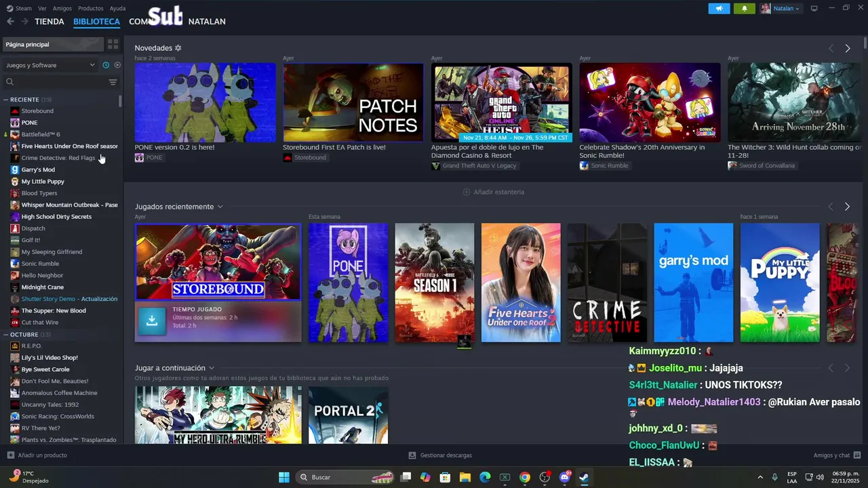Open Google Chrome from the taskbar
The width and height of the screenshot is (868, 488).
point(525,477)
